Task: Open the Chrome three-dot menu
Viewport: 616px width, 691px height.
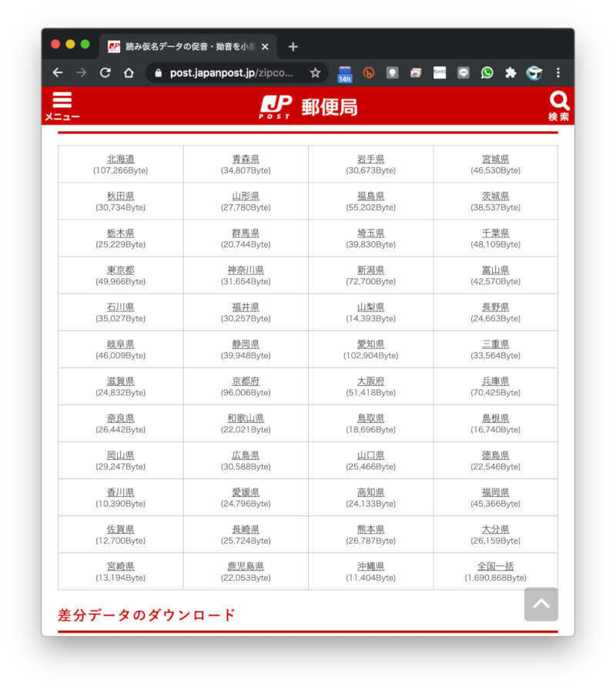Action: 558,73
